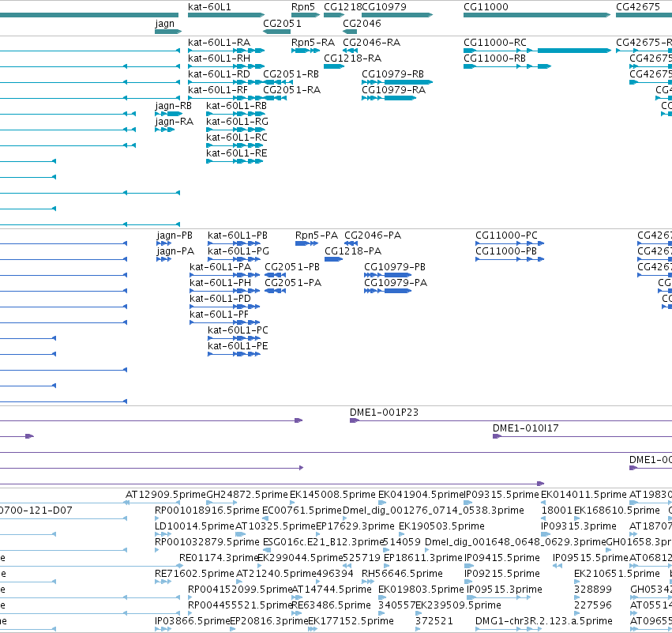Open EST label Dmel_dig_001276_0714_0538.3prime
This screenshot has height=633, width=672.
434,511
